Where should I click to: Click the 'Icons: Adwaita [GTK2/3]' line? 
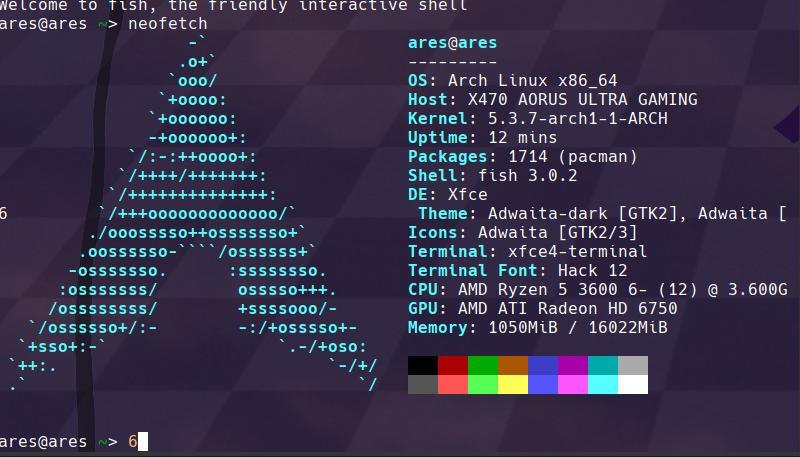click(523, 233)
